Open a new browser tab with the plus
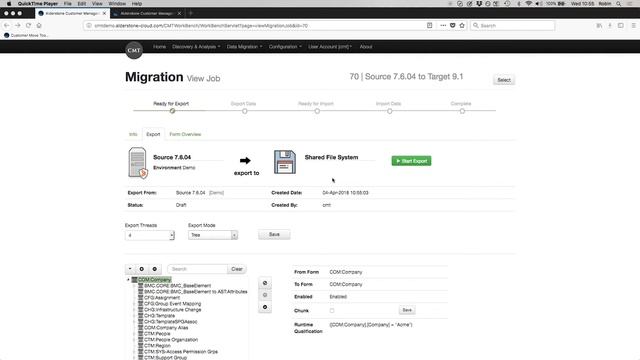Image resolution: width=640 pixels, height=360 pixels. 191,13
